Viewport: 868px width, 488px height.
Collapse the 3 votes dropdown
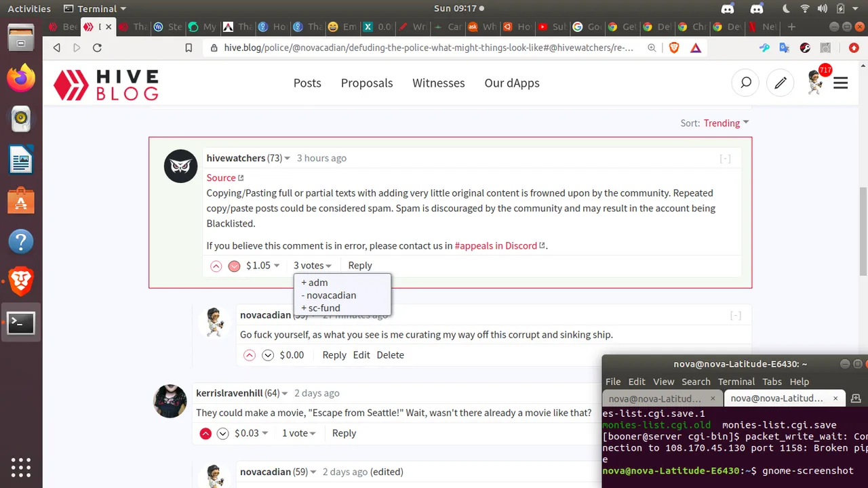coord(313,266)
